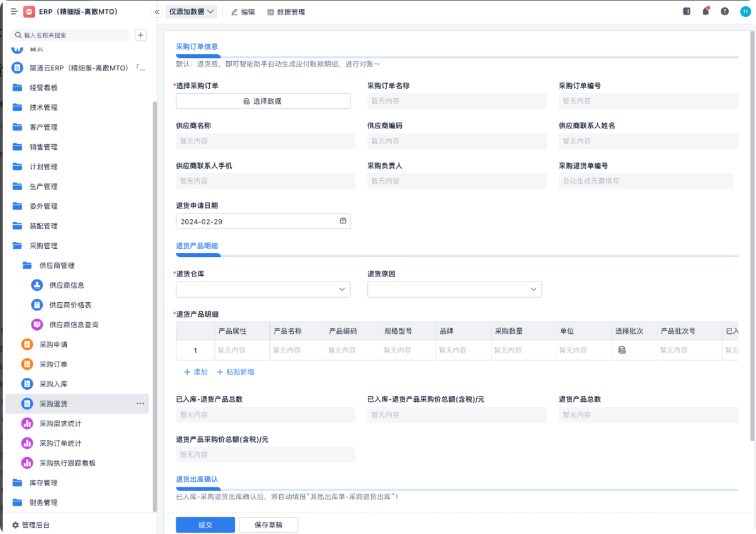Click the 选择批次 database icon in row 1
The image size is (756, 534).
pos(622,350)
